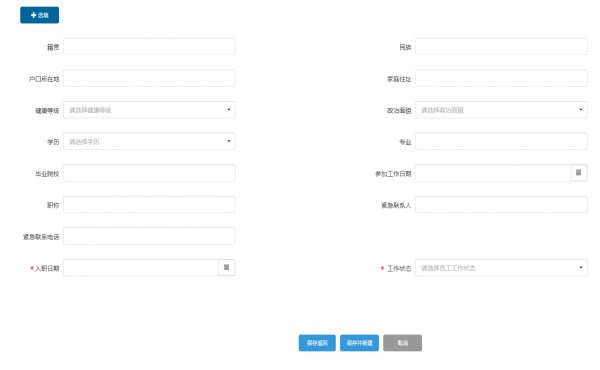
Task: Focus the 籍贯 input field
Action: [x=149, y=47]
